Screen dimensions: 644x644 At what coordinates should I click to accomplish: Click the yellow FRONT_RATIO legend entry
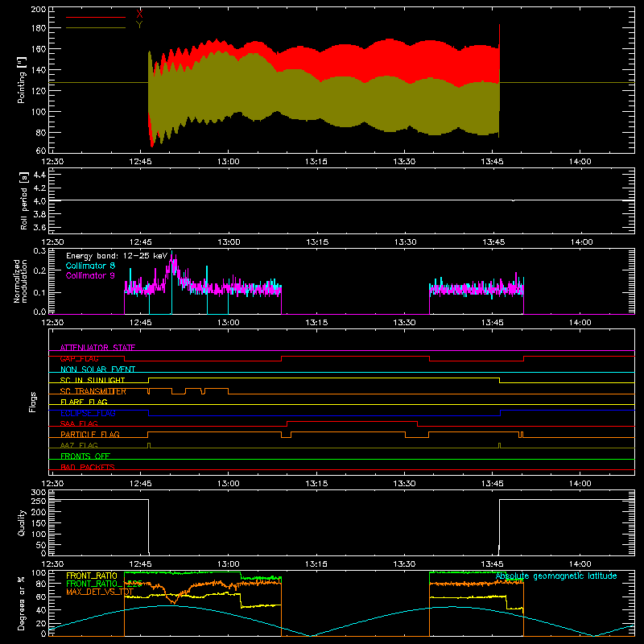[x=92, y=576]
